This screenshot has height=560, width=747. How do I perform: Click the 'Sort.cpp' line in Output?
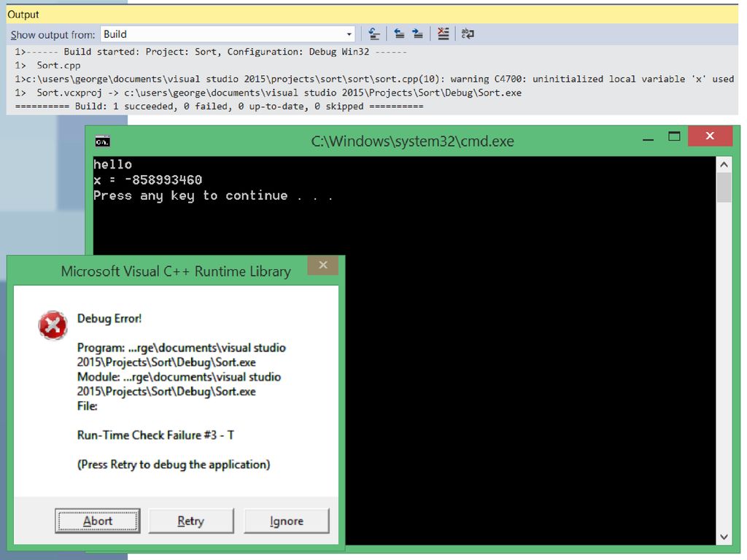coord(47,66)
